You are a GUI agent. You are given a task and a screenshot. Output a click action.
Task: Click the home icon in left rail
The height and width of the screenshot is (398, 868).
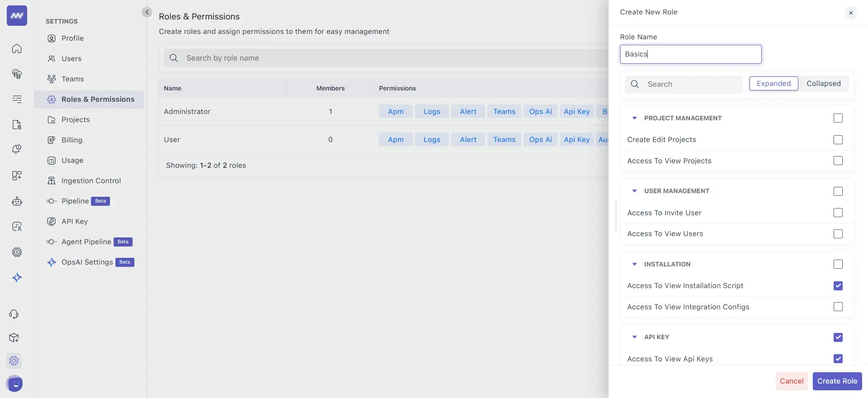(x=17, y=48)
